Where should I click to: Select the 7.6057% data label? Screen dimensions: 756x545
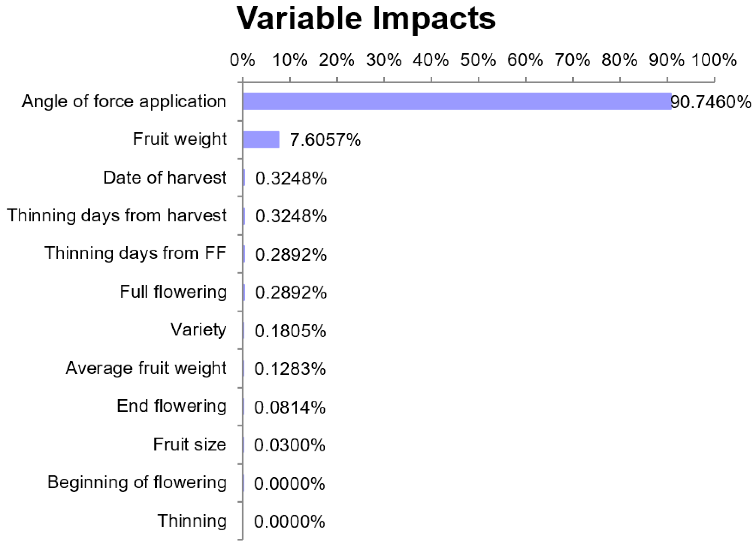pyautogui.click(x=325, y=139)
